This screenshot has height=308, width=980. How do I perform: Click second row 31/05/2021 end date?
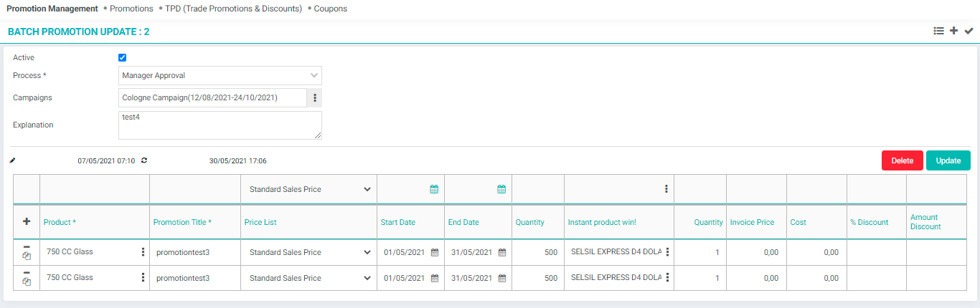coord(472,278)
